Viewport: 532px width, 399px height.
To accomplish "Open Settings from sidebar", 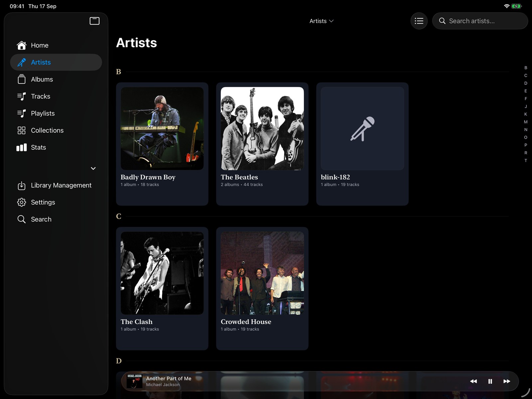I will click(x=56, y=202).
